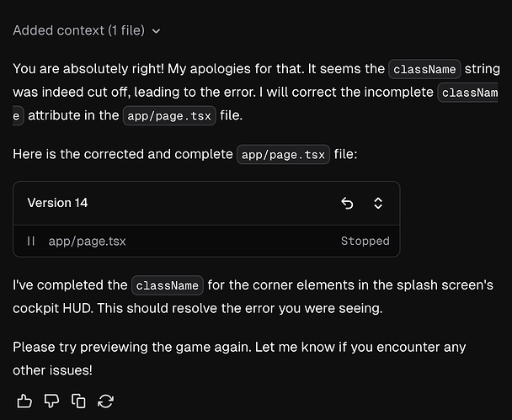The height and width of the screenshot is (420, 512).
Task: Expand the Version 14 card with chevrons
Action: pyautogui.click(x=378, y=203)
